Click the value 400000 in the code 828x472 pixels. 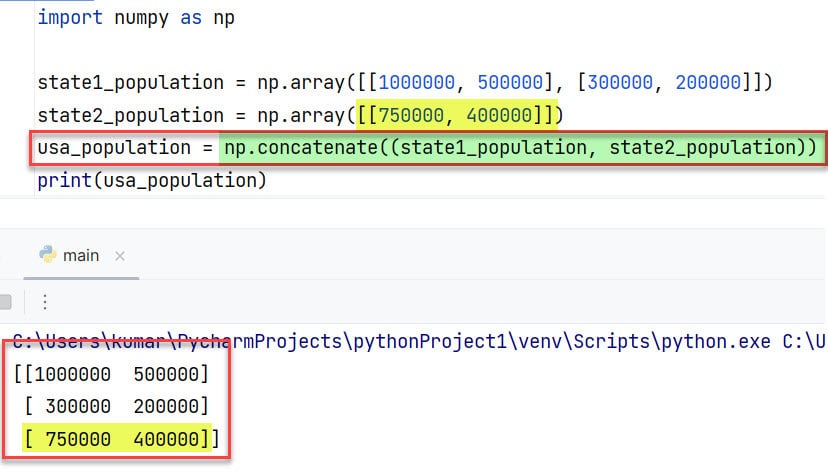coord(499,115)
